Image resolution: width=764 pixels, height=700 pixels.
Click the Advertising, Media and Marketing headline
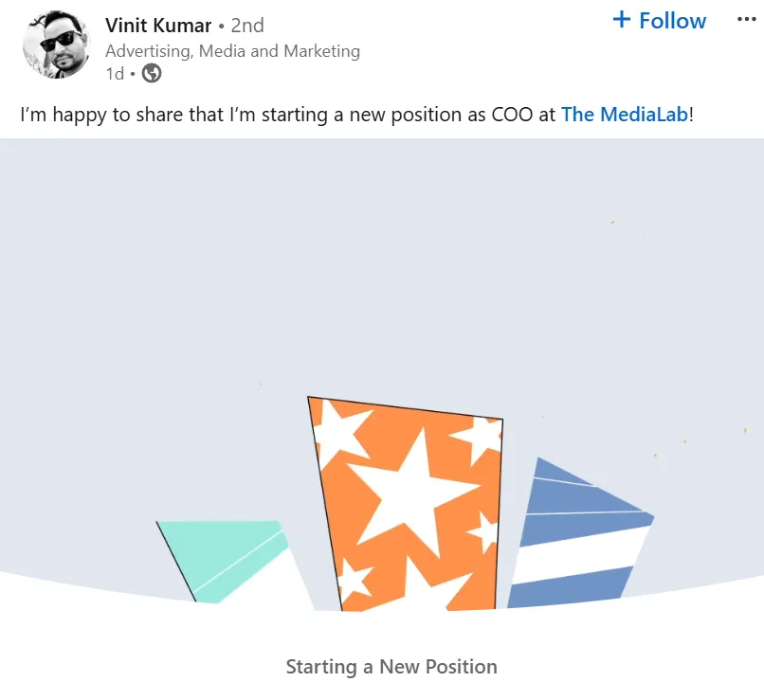[x=232, y=51]
